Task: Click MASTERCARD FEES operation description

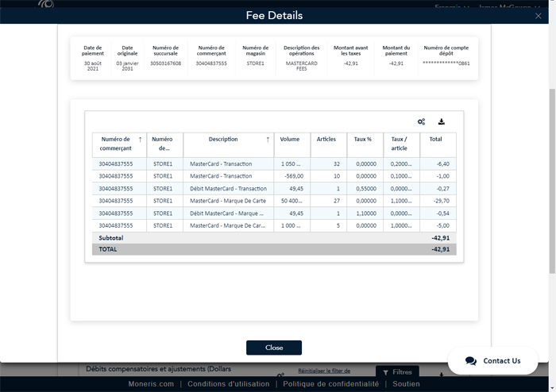Action: [301, 66]
